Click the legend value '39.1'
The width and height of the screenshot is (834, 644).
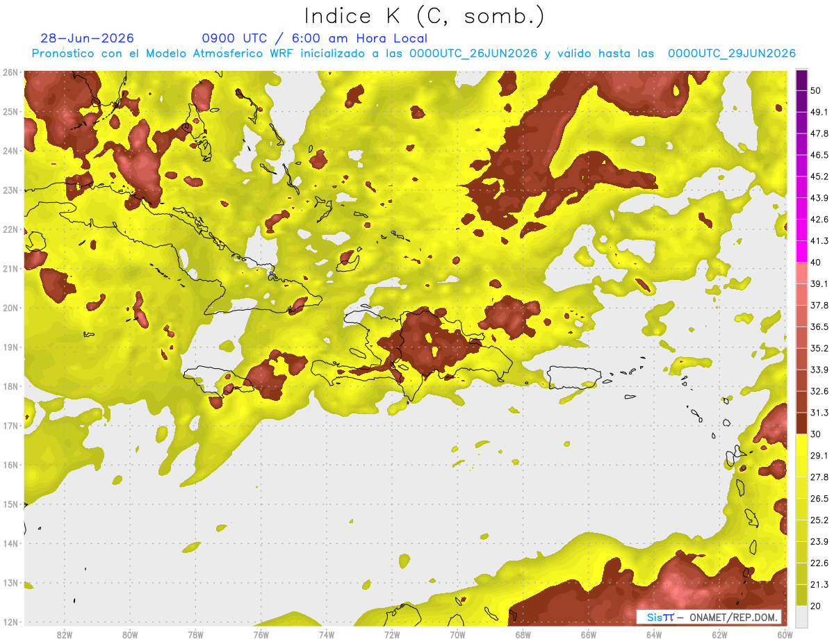tap(819, 283)
